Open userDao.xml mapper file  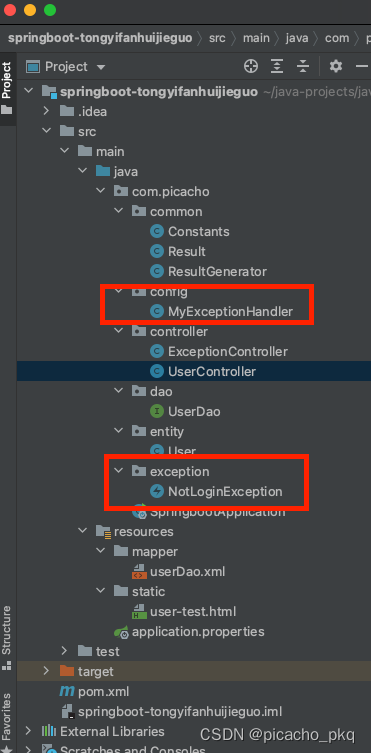point(179,571)
